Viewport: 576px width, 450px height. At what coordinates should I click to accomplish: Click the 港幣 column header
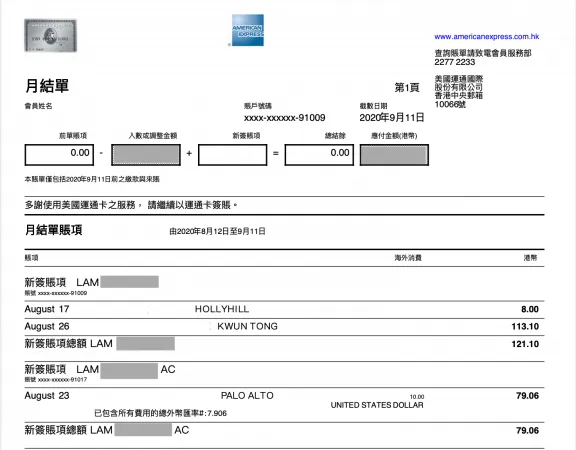coord(530,258)
